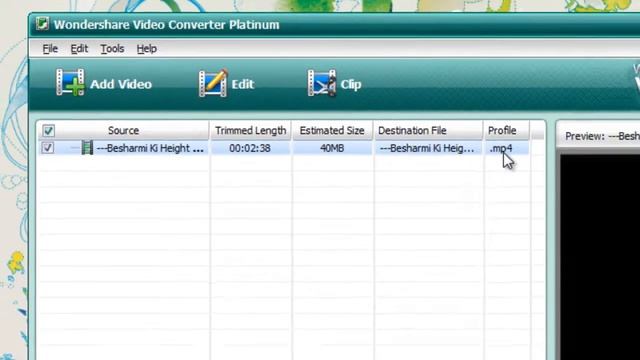Image resolution: width=640 pixels, height=360 pixels.
Task: Click the Clip scissors film icon
Action: coord(322,83)
